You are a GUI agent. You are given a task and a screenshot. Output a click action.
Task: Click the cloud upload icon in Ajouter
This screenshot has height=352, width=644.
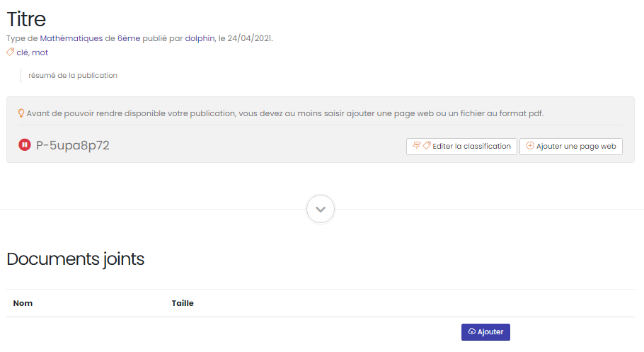coord(472,331)
